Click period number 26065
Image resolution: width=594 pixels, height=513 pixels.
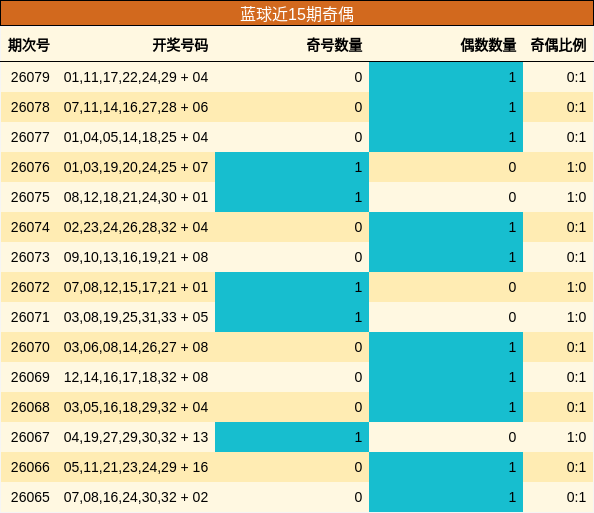30,497
